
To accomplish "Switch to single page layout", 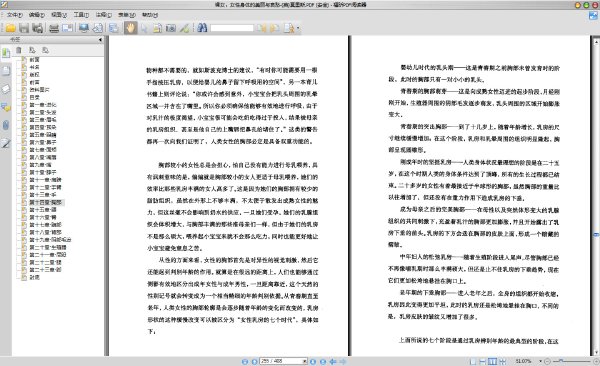I will tap(473, 361).
